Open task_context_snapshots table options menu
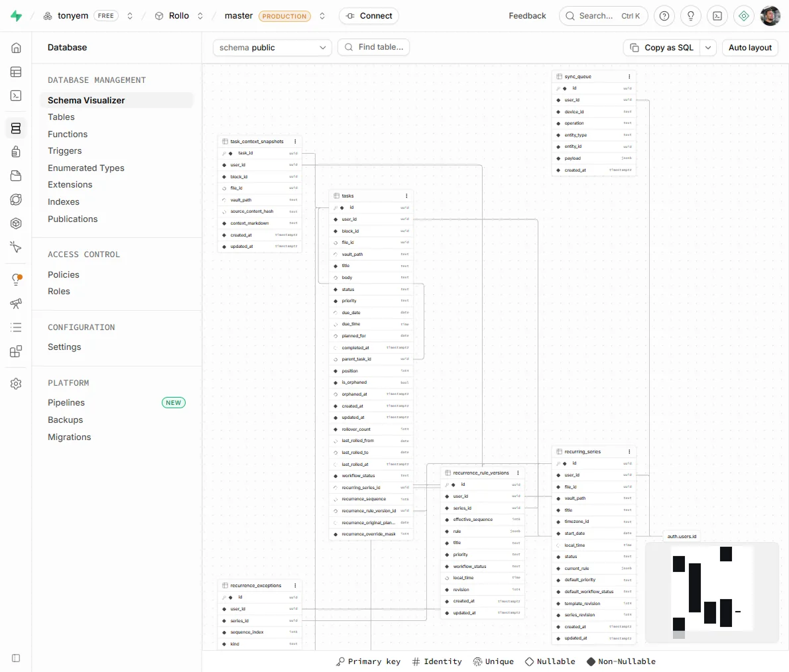Screen dimensions: 789x672 (295, 141)
